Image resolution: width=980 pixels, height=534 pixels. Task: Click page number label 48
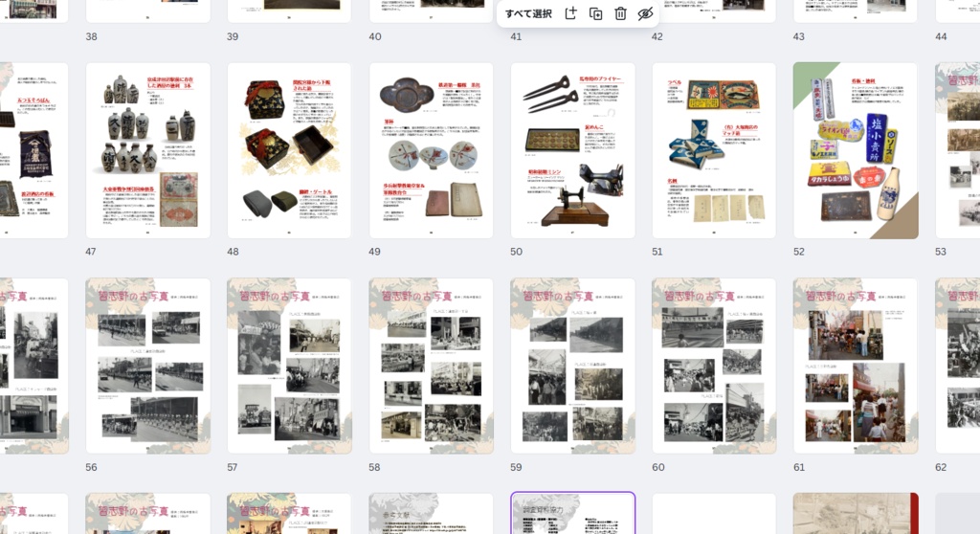(x=233, y=252)
